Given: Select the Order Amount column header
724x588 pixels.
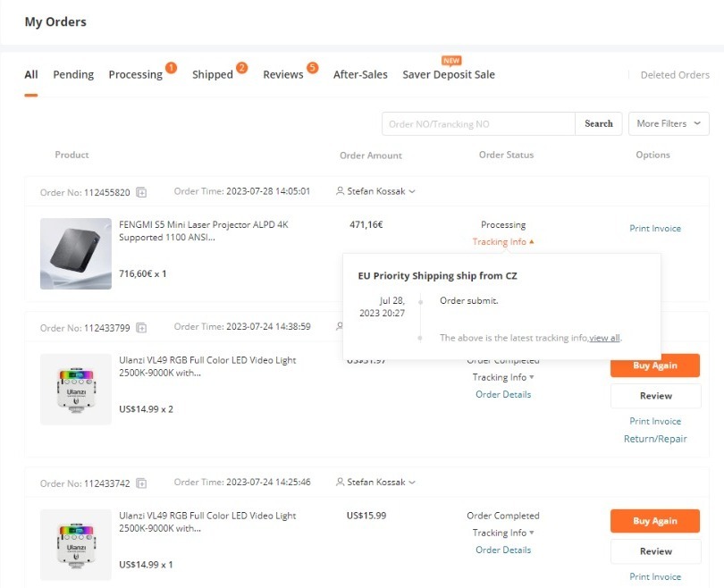Looking at the screenshot, I should 371,155.
